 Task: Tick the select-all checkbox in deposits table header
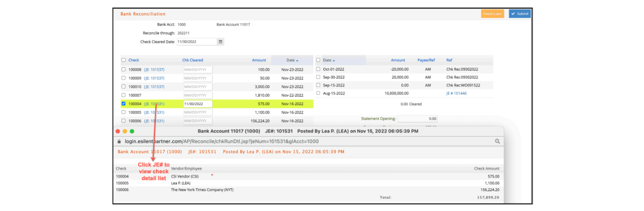(318, 60)
